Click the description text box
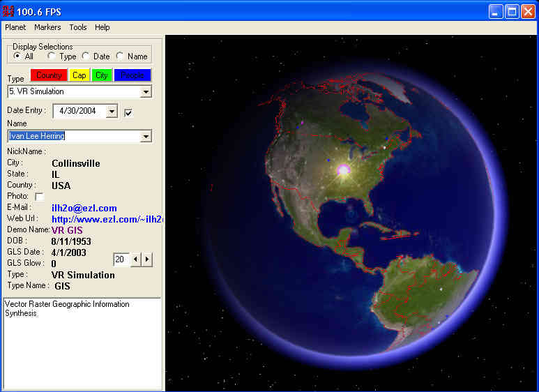This screenshot has width=539, height=392. click(x=82, y=342)
